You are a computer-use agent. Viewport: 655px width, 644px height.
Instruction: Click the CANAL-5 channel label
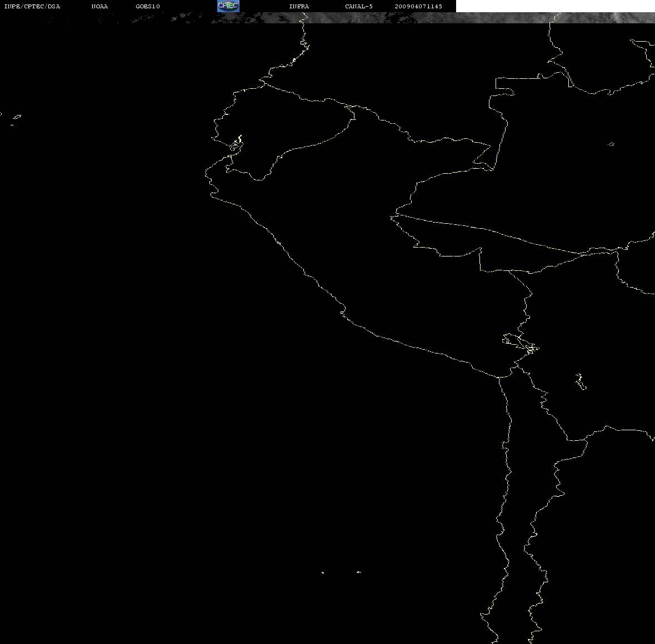click(359, 6)
